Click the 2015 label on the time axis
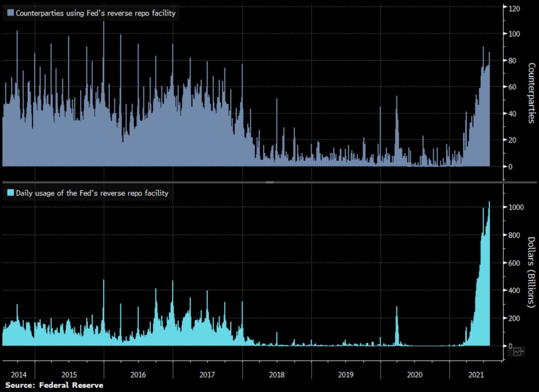539x392 pixels. pos(69,374)
